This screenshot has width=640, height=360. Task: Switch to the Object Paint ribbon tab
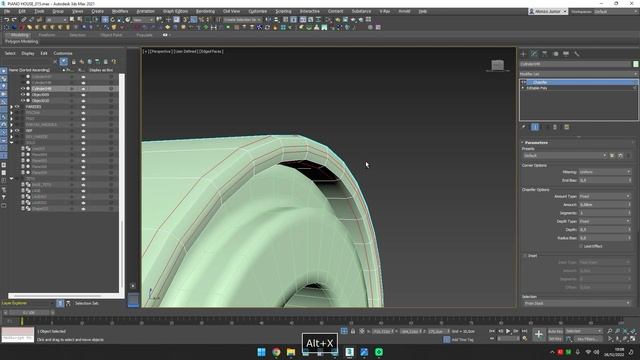[x=111, y=35]
